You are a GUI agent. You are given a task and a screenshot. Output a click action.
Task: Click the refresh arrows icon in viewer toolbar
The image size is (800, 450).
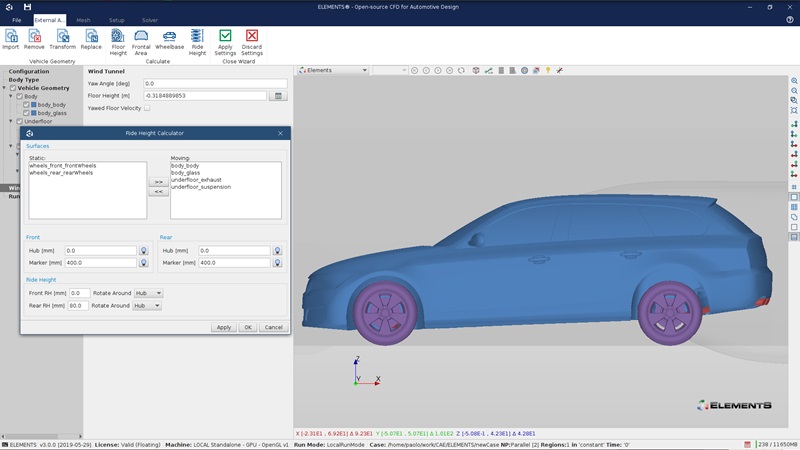pos(461,70)
